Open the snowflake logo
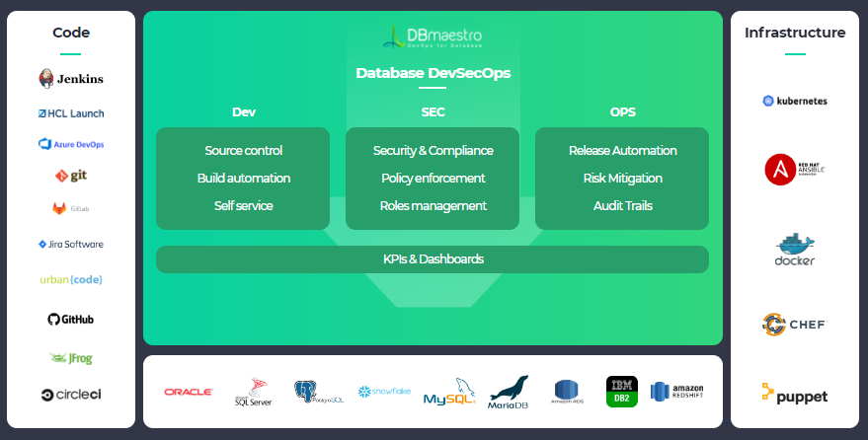 click(x=384, y=392)
